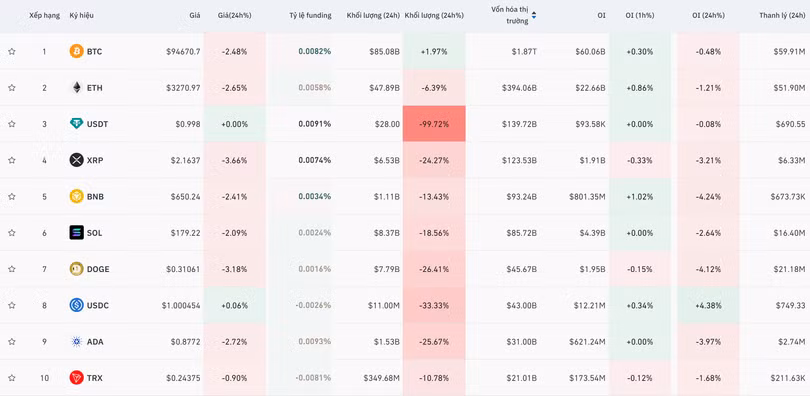Click TRX volume $349.68M
The image size is (810, 396).
(382, 378)
